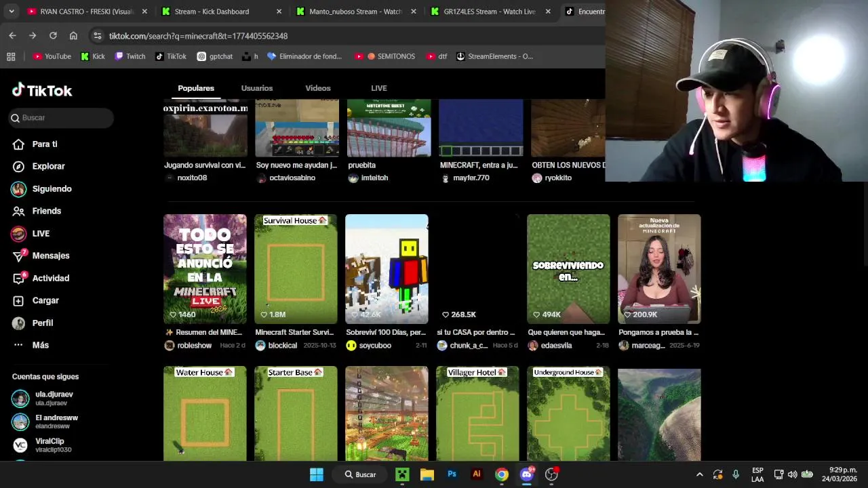Click taskbar Buscar search box
Image resolution: width=868 pixels, height=488 pixels.
360,474
